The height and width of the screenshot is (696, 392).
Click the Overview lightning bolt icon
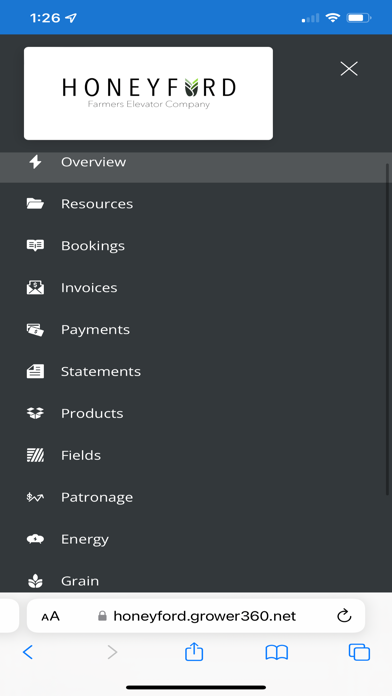coord(35,162)
